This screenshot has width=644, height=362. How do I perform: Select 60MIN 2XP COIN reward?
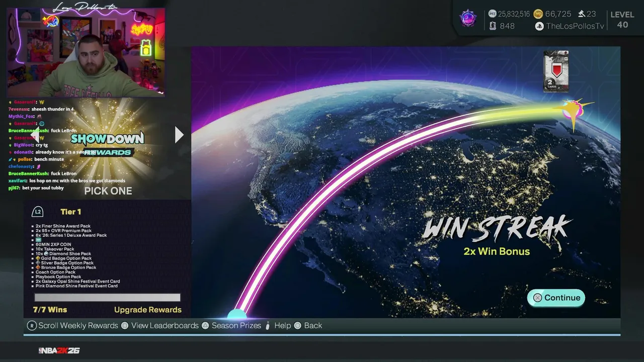(53, 244)
